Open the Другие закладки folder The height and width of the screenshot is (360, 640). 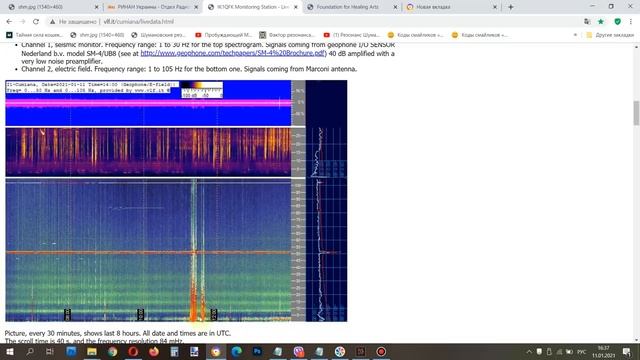(x=610, y=35)
